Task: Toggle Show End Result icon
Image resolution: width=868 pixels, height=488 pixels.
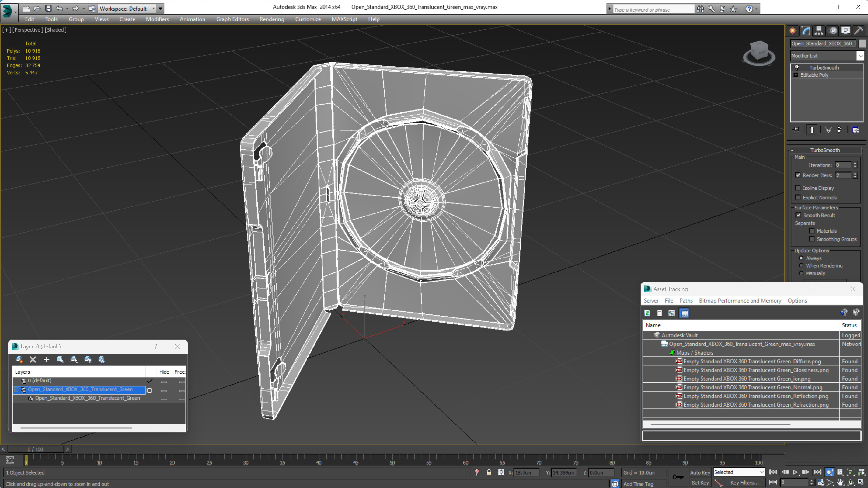Action: pos(812,129)
